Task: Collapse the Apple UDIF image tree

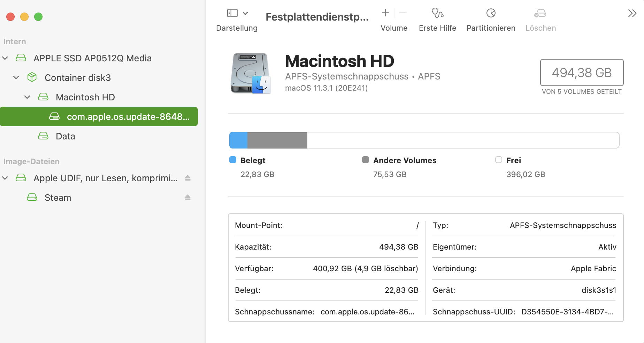Action: (5, 178)
